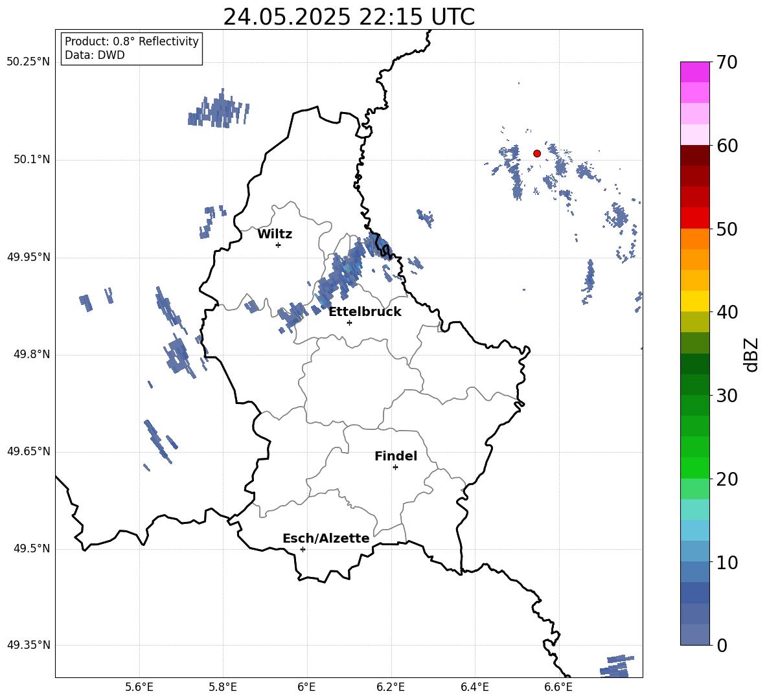Click the 5.6°E longitude label
The width and height of the screenshot is (767, 700).
coord(139,687)
